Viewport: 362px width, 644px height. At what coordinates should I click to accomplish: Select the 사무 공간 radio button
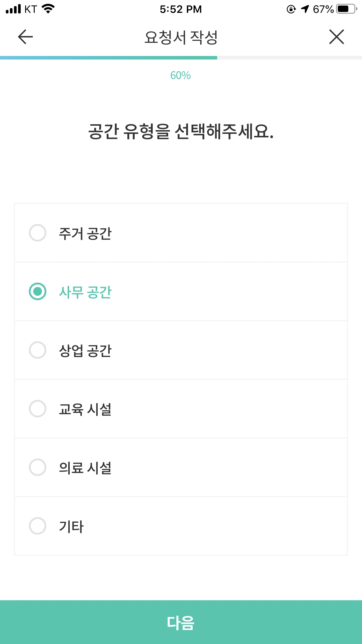pos(38,291)
